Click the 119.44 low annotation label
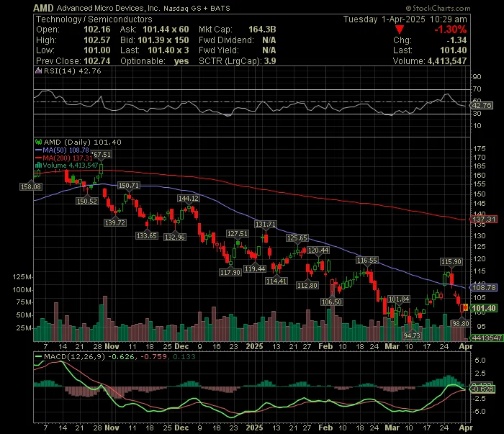This screenshot has width=504, height=434. point(255,268)
